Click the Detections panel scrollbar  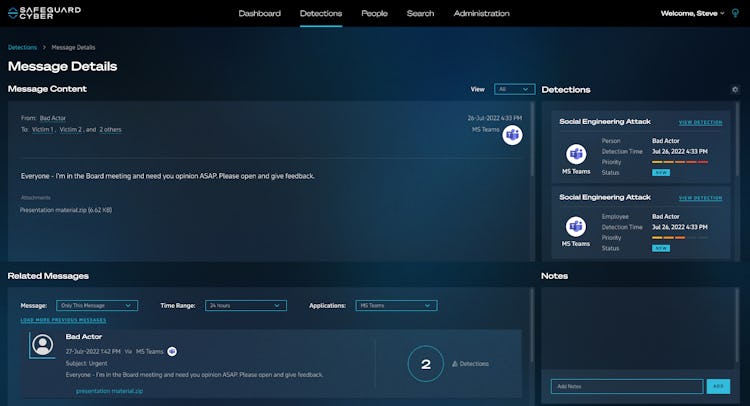pos(738,139)
